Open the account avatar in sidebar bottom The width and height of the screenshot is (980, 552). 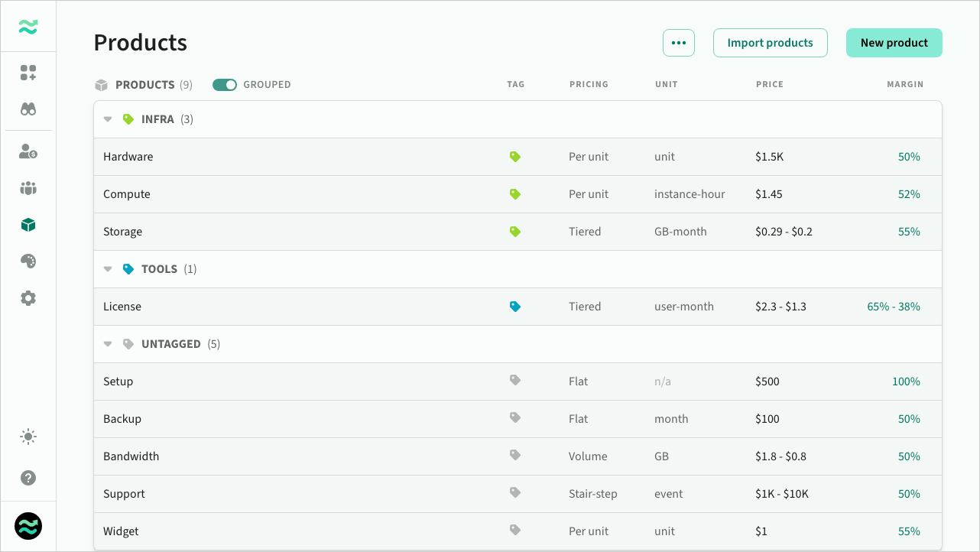[28, 526]
